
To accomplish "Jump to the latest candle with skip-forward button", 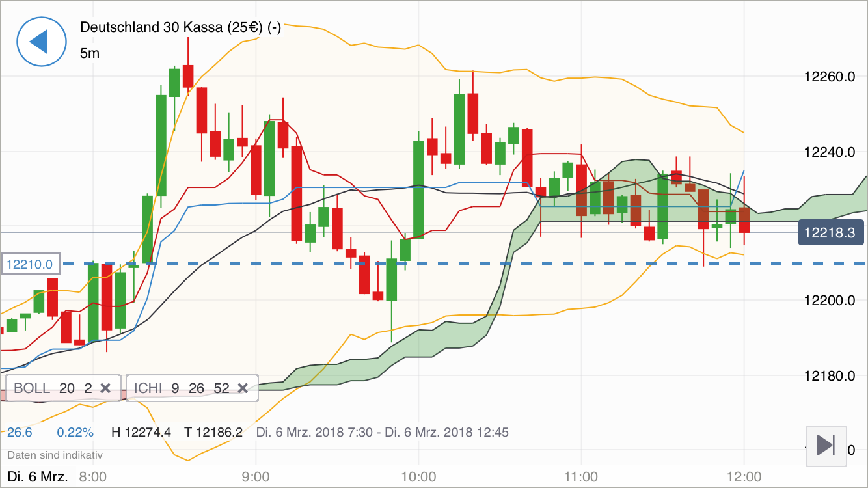I will (826, 446).
